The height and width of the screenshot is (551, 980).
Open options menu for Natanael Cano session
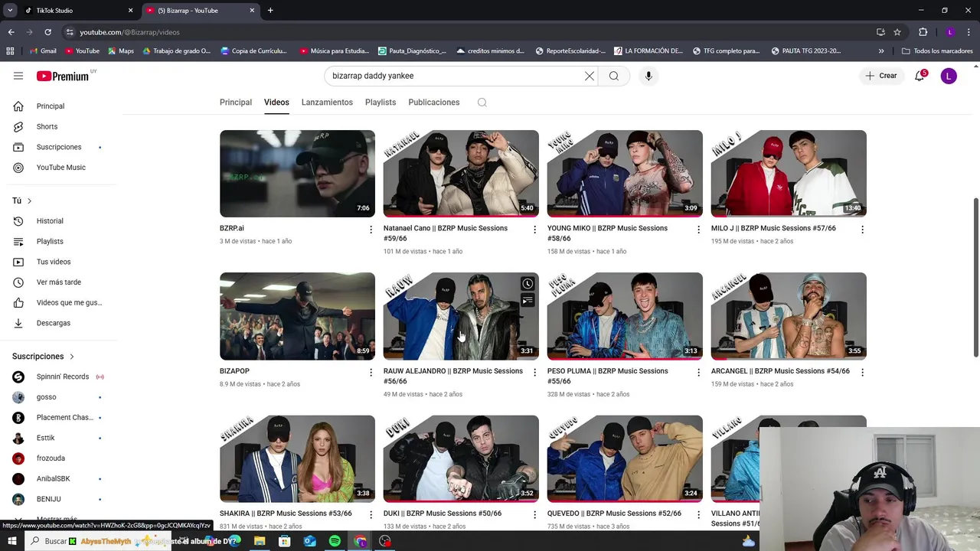[x=534, y=230]
